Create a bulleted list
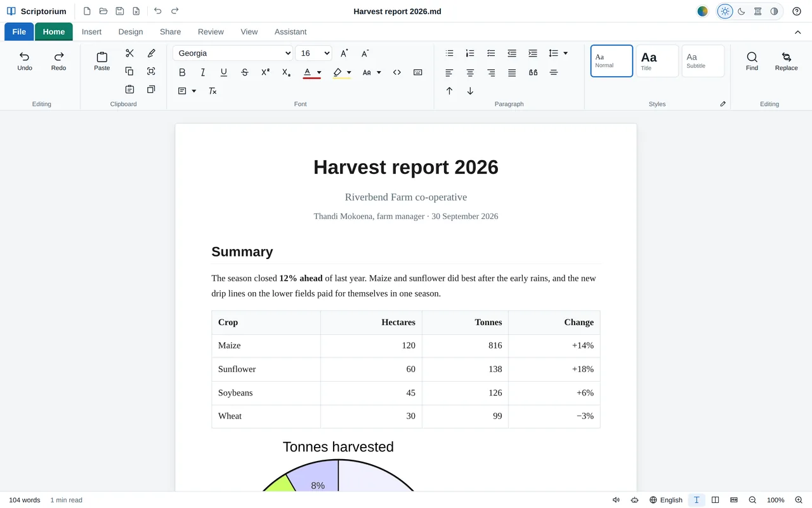The image size is (812, 508). (x=449, y=53)
